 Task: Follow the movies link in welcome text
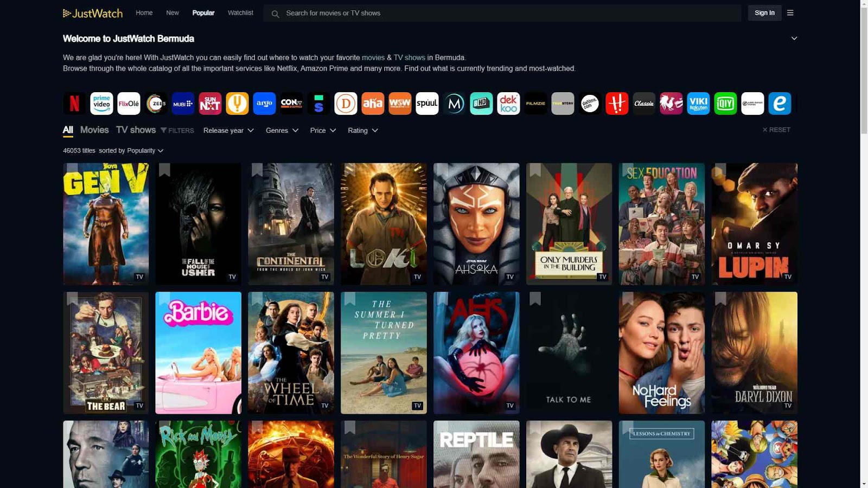point(373,57)
